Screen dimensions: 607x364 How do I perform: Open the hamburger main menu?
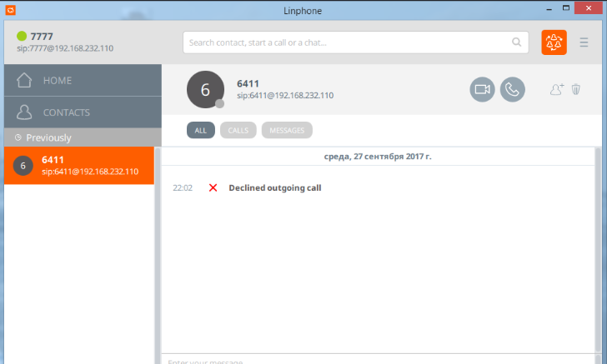tap(584, 42)
